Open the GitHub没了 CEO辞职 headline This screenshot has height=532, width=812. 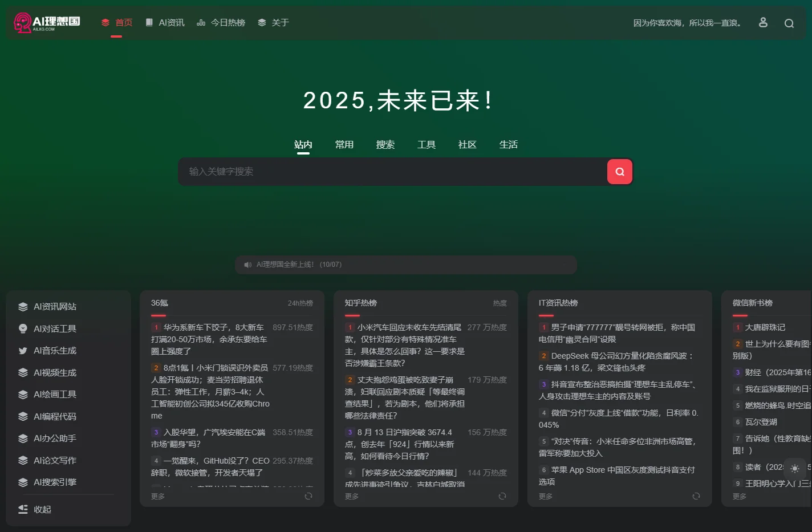[210, 466]
